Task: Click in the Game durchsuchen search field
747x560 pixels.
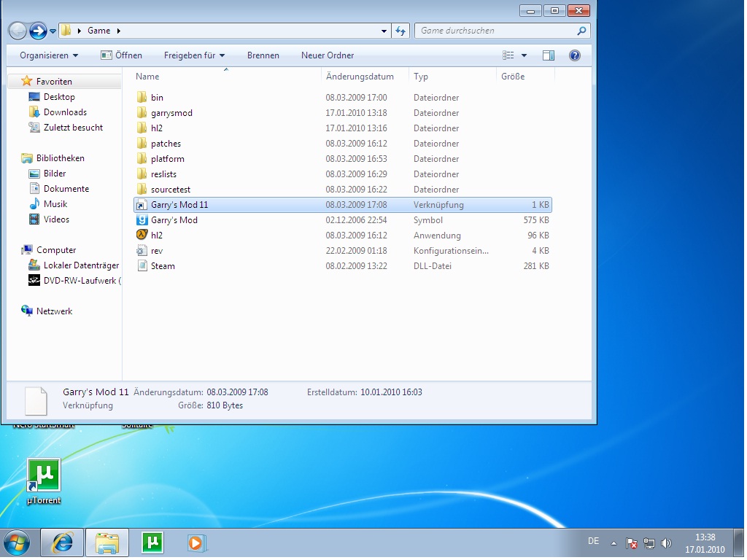Action: pos(496,31)
